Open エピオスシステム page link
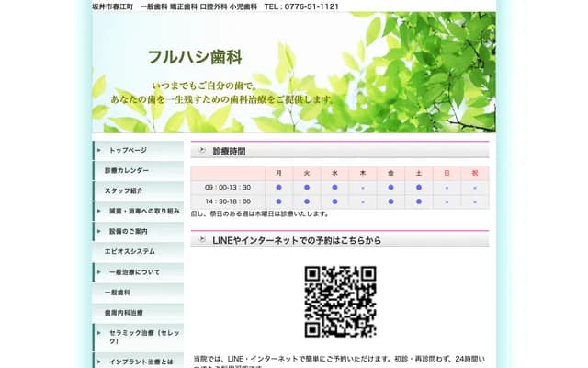The width and height of the screenshot is (588, 368). click(139, 251)
